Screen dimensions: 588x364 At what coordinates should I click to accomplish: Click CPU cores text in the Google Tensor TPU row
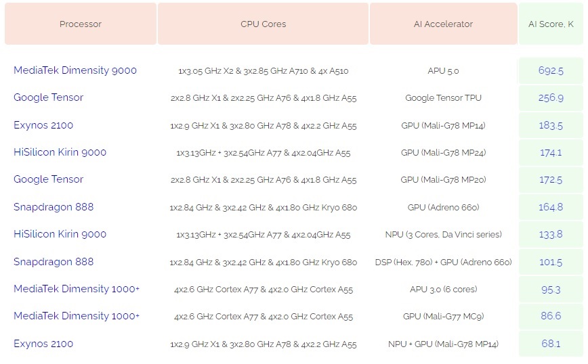[264, 98]
